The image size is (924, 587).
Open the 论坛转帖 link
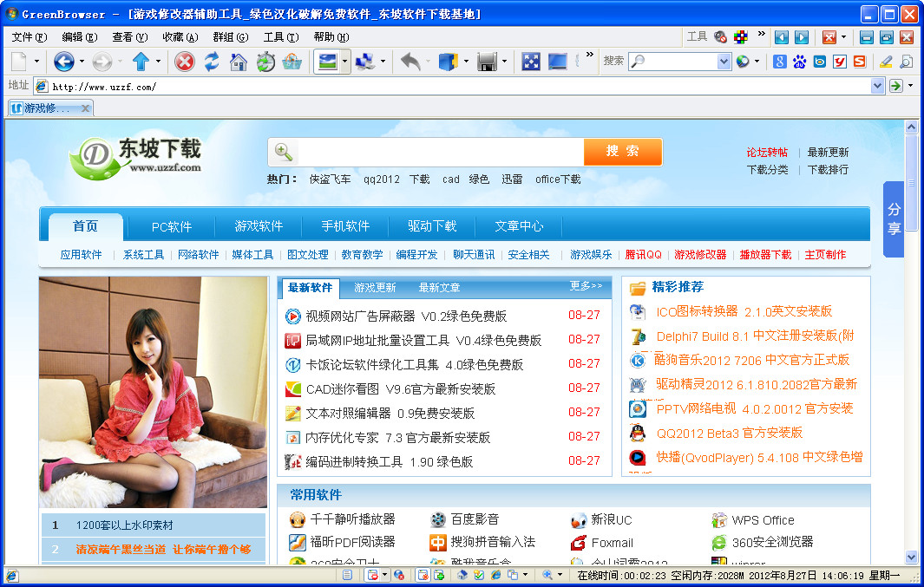[x=767, y=152]
